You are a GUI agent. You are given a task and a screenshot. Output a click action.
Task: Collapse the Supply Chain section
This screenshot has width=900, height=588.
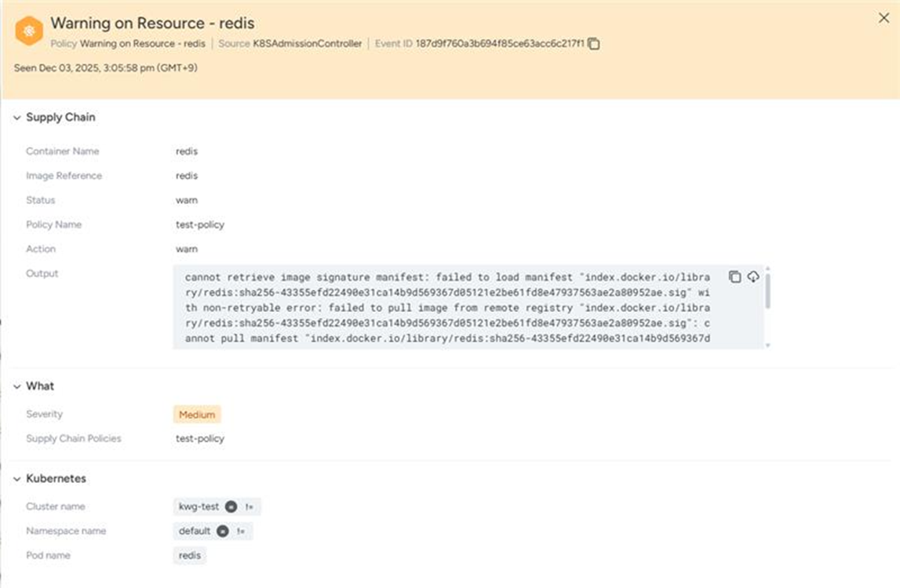pos(17,118)
